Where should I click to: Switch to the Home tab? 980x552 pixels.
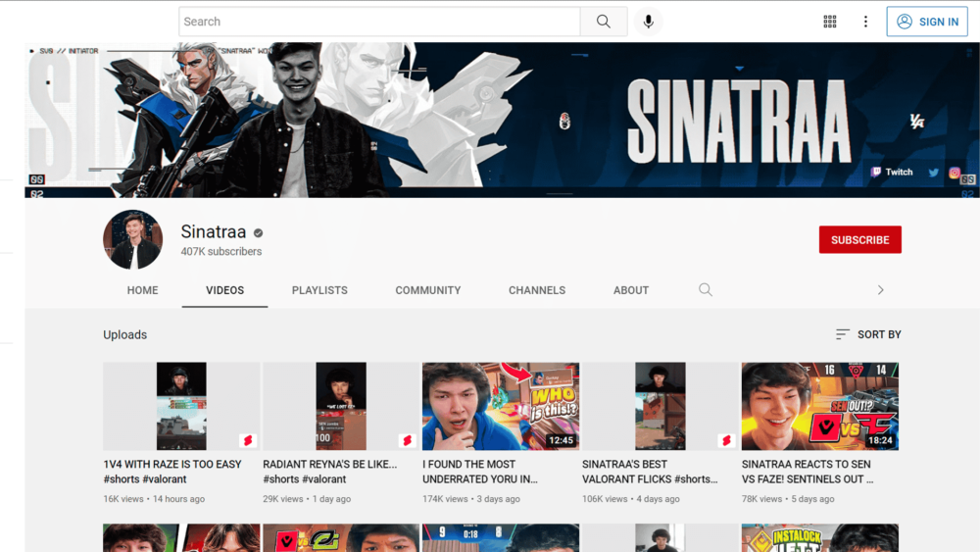click(x=142, y=290)
